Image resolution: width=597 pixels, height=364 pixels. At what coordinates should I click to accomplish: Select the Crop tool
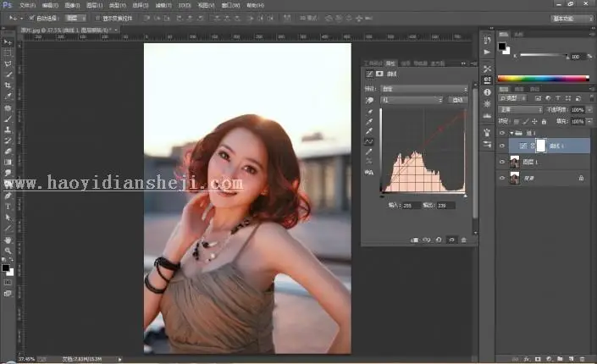pos(8,85)
